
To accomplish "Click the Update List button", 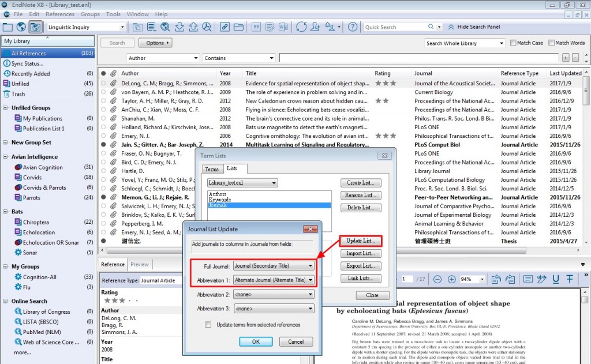I will point(361,241).
